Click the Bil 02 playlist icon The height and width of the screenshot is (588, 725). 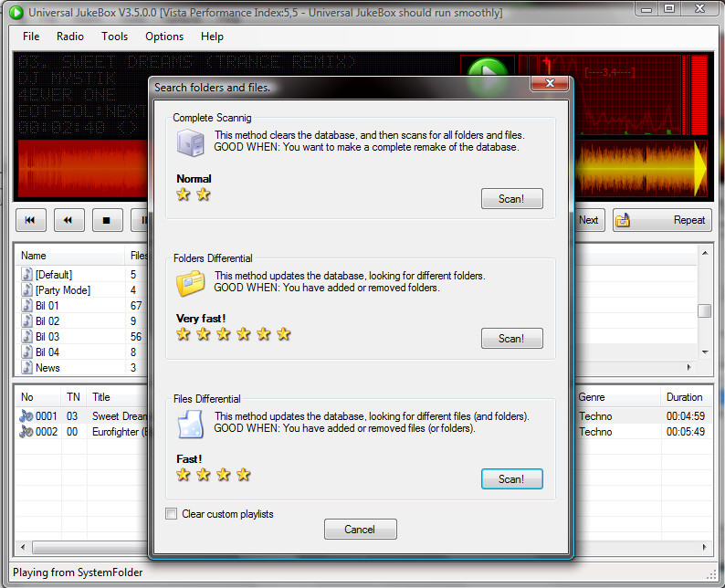[27, 320]
